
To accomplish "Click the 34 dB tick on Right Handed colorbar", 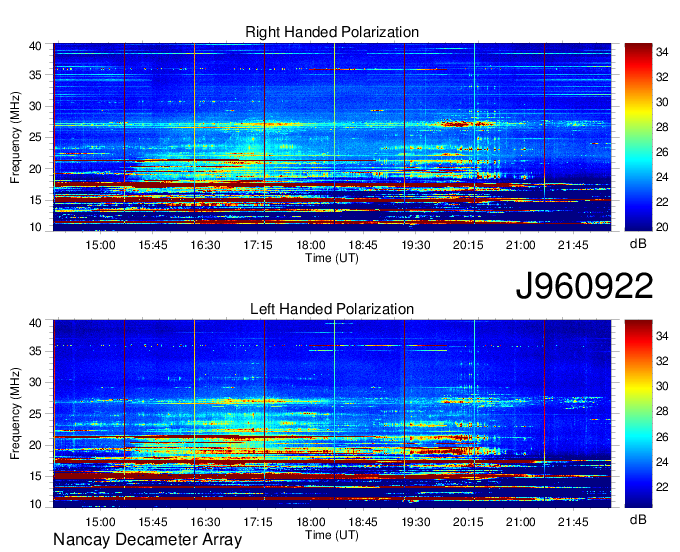I will tap(662, 52).
